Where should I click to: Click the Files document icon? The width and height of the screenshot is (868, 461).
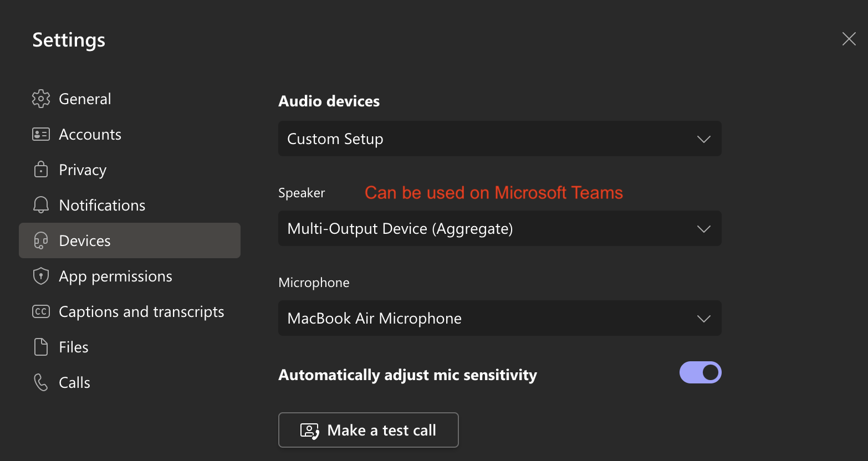point(41,347)
